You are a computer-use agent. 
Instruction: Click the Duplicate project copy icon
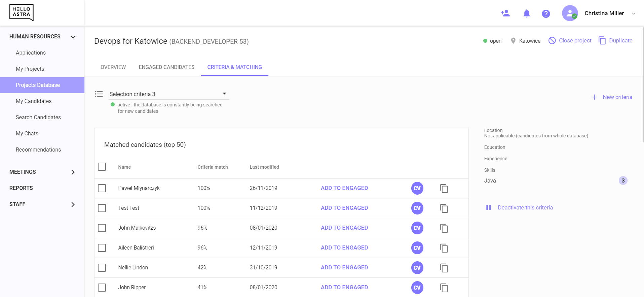[602, 40]
